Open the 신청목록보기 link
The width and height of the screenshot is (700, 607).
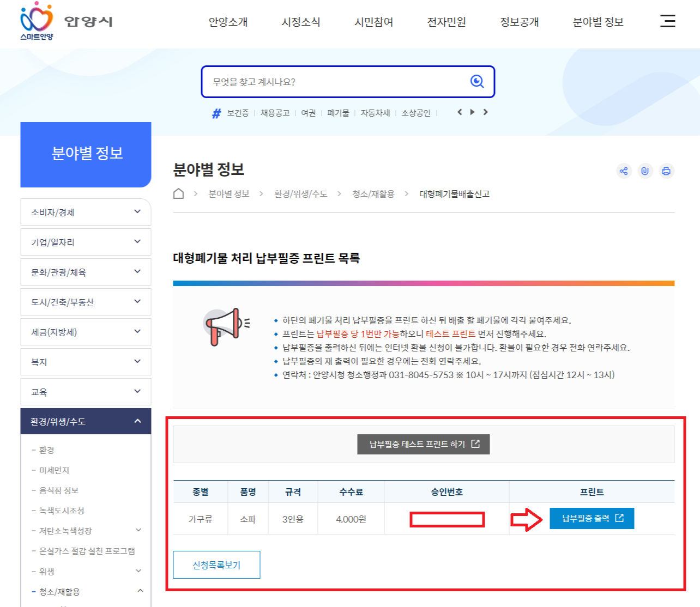point(216,564)
